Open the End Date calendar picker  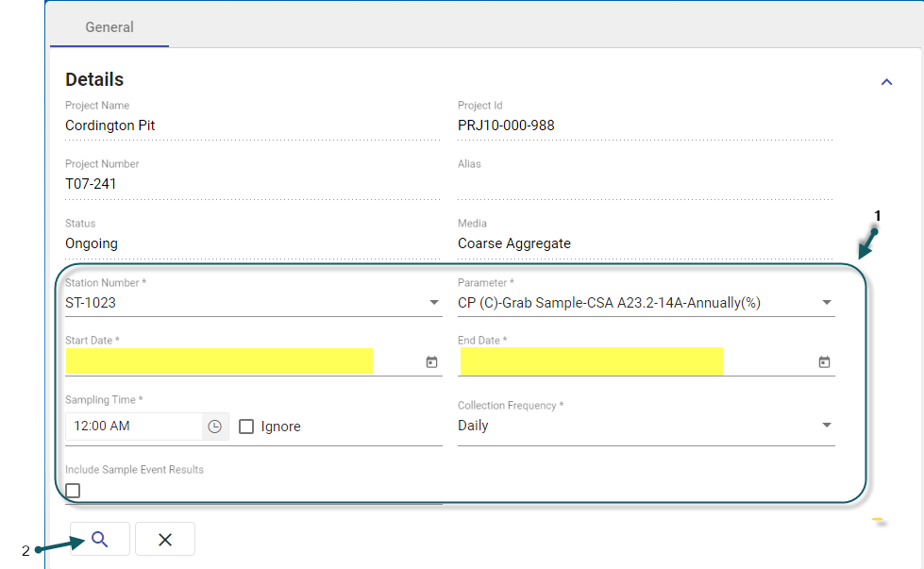[824, 361]
